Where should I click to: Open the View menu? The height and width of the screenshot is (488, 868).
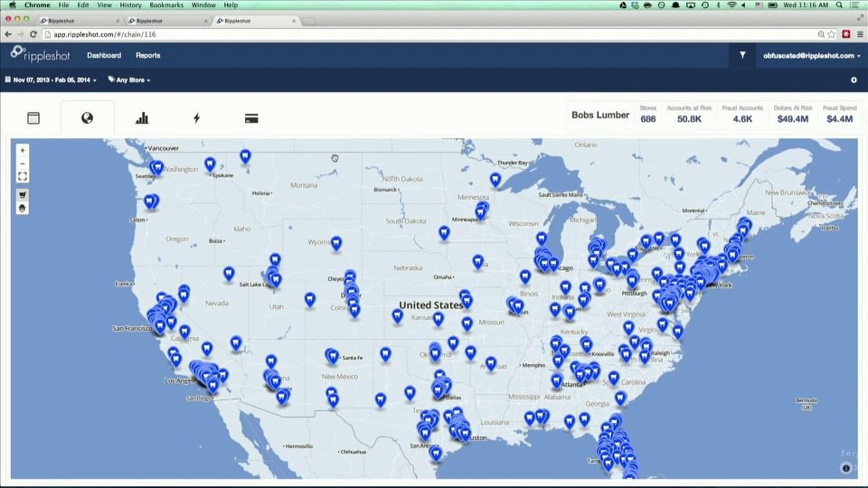[x=104, y=5]
